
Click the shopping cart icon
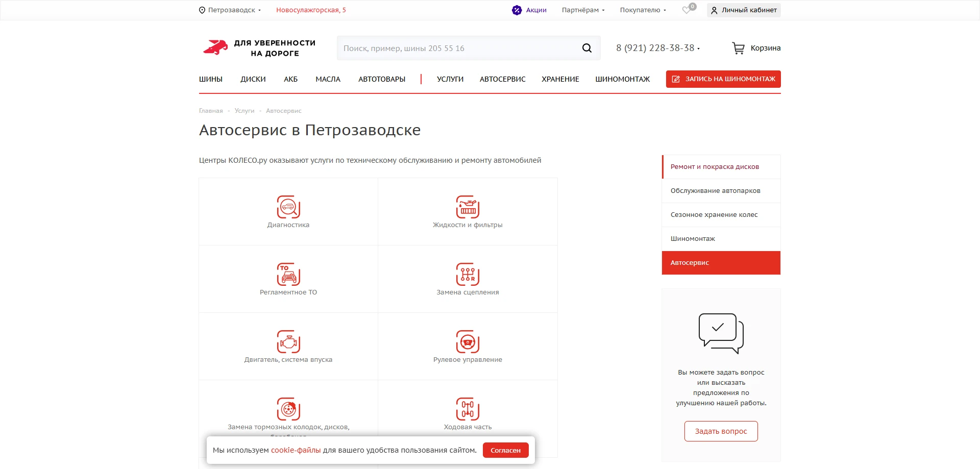point(738,48)
